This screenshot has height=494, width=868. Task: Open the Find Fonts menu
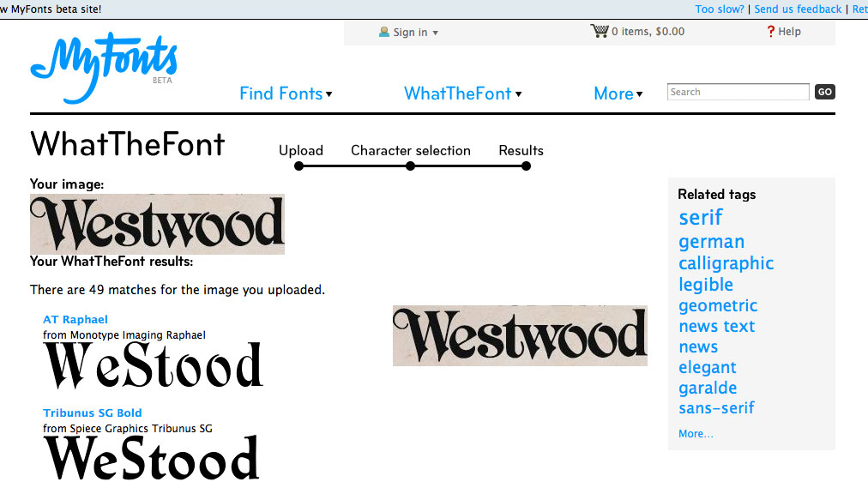286,93
